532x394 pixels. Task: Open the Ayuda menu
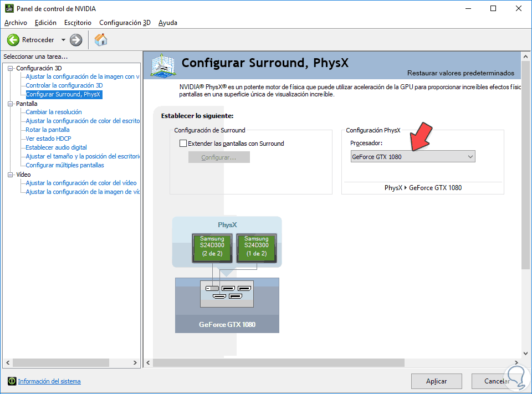coord(167,23)
